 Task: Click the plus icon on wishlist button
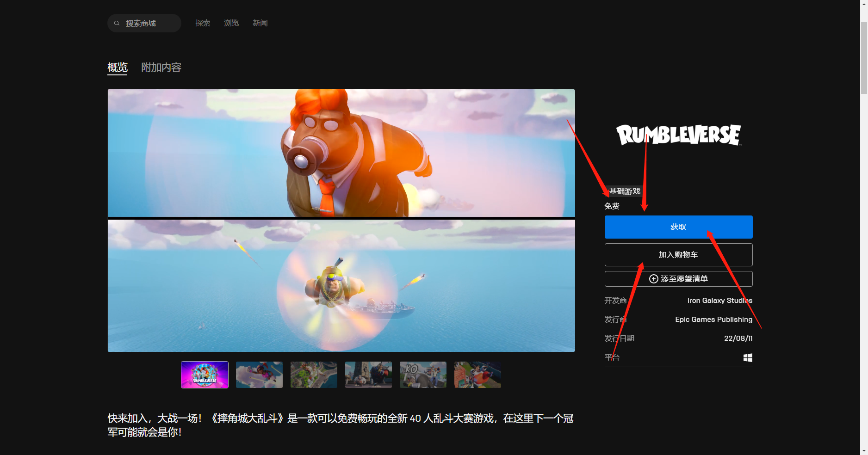tap(654, 279)
